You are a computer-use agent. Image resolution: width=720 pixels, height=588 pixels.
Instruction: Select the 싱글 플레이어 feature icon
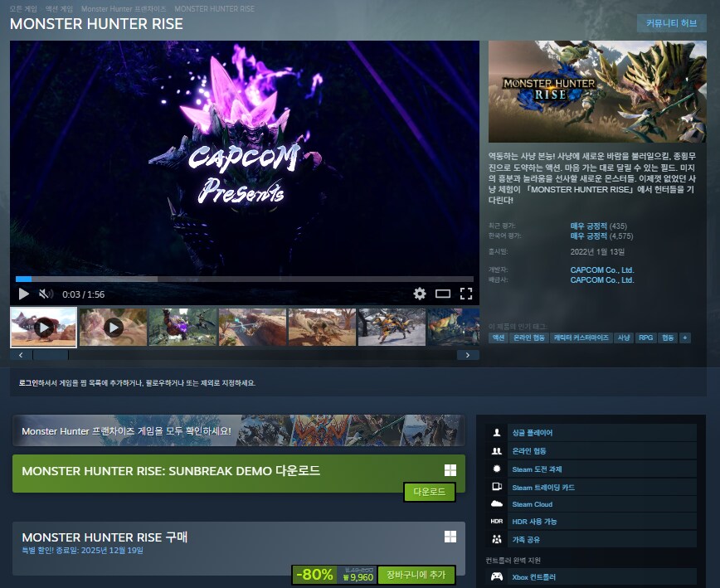coord(496,432)
